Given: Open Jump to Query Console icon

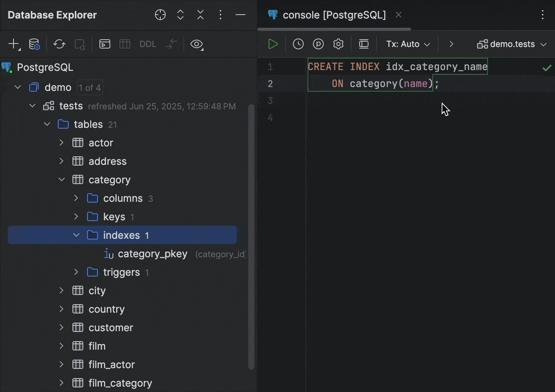Looking at the screenshot, I should 105,44.
